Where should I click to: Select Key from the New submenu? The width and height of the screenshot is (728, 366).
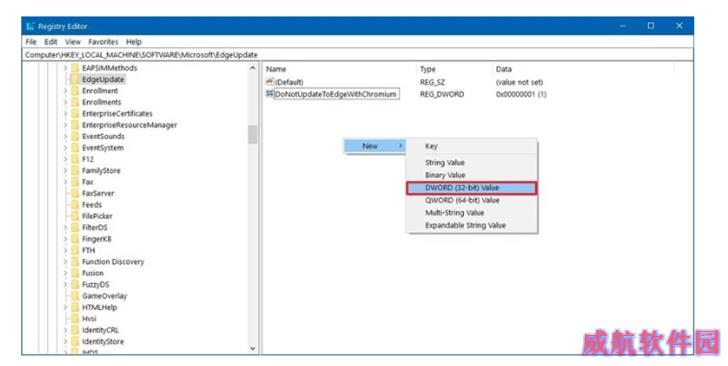coord(472,146)
